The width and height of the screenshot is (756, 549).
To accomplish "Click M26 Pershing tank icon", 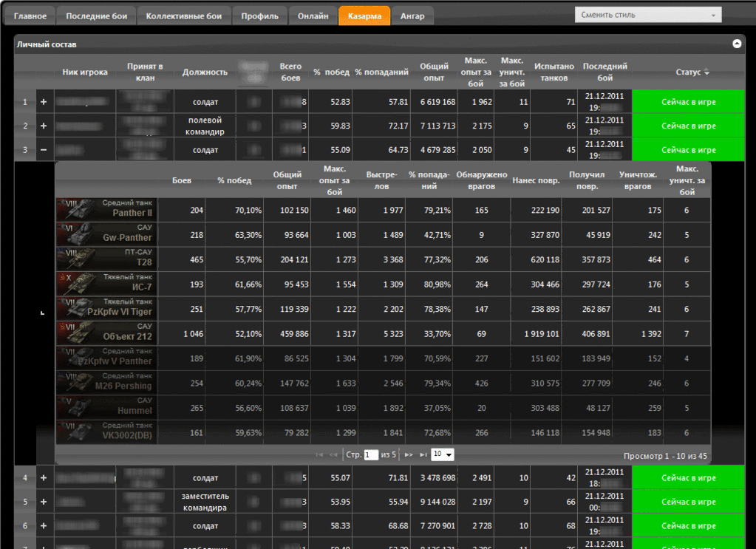I will (x=106, y=383).
